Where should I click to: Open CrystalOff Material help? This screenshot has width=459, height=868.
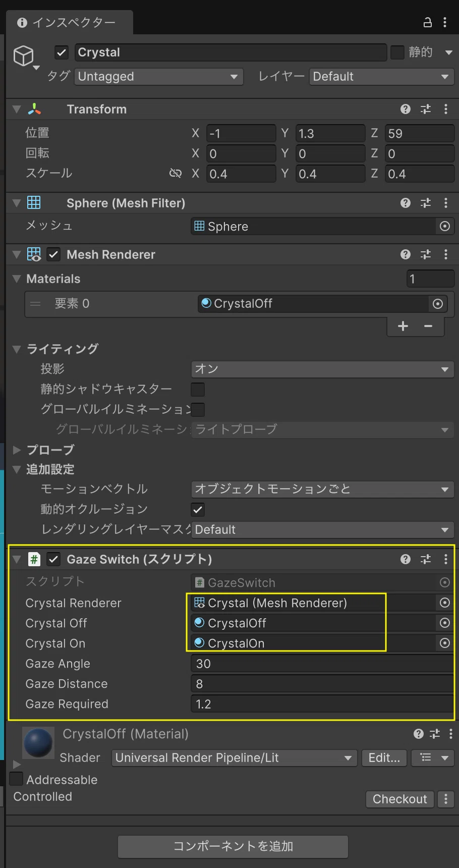point(419,734)
